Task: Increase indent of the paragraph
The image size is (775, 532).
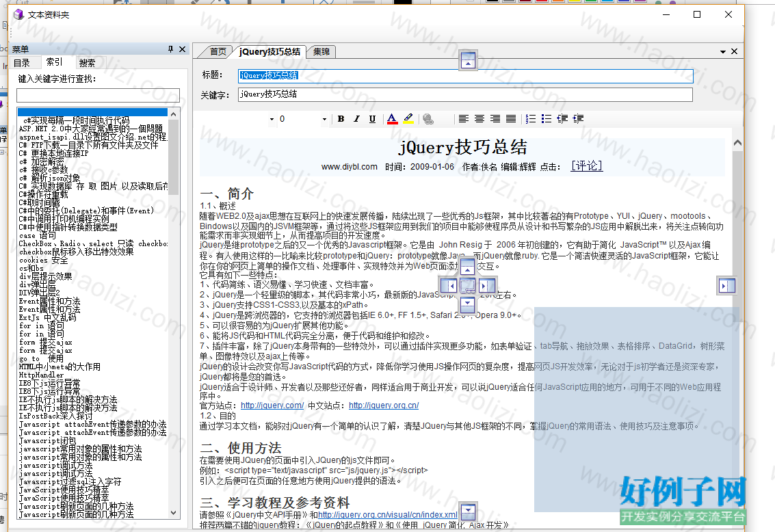Action: 578,118
